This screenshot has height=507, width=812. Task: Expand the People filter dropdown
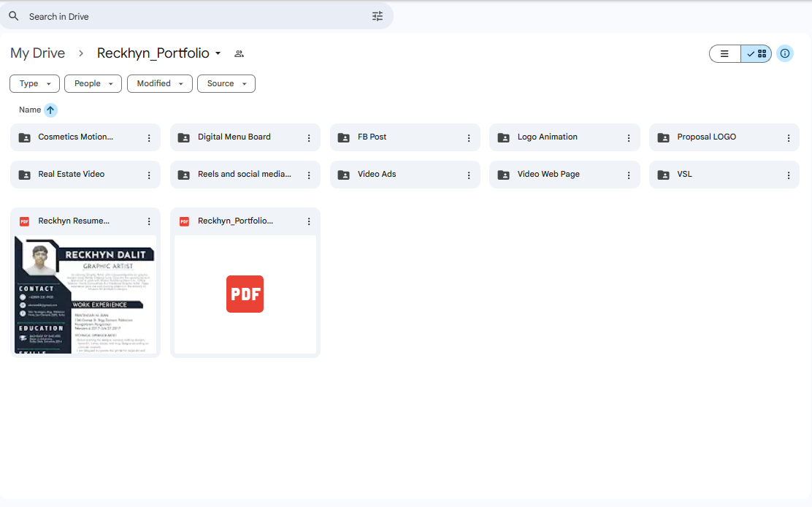click(x=93, y=83)
